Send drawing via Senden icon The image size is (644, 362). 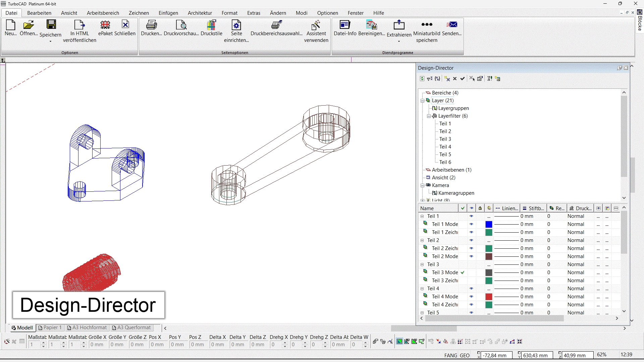452,24
